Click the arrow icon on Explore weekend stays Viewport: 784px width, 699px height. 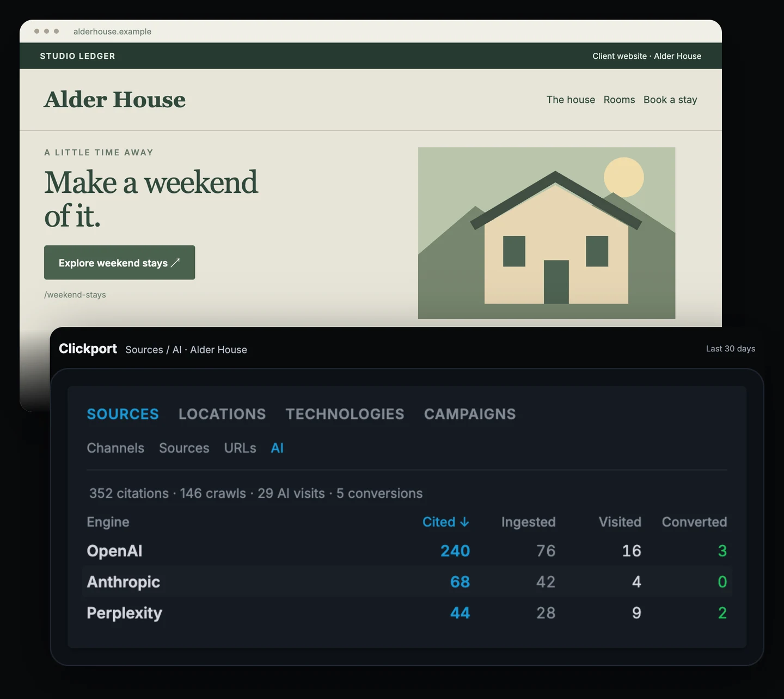(x=175, y=263)
